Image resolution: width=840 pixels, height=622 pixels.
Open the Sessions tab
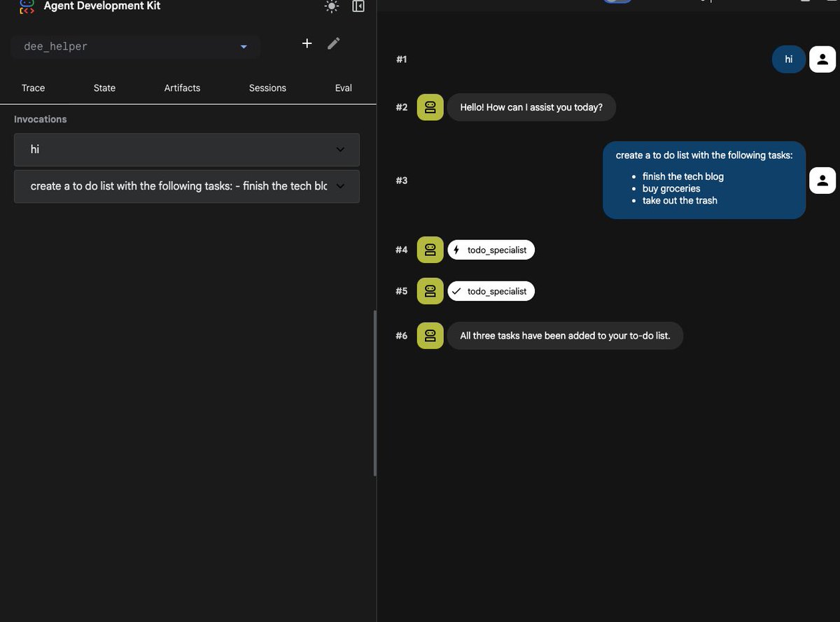[x=267, y=88]
